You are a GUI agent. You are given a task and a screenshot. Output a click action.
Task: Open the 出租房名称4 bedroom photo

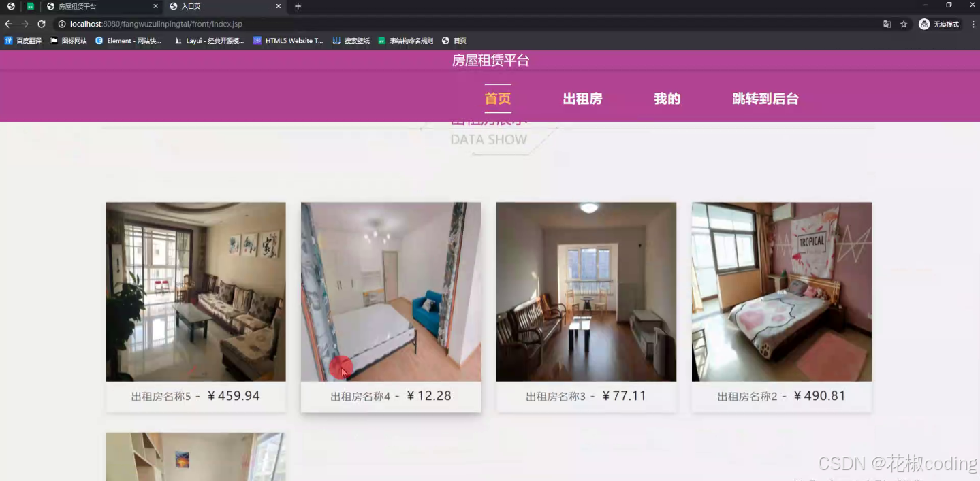[x=391, y=292]
